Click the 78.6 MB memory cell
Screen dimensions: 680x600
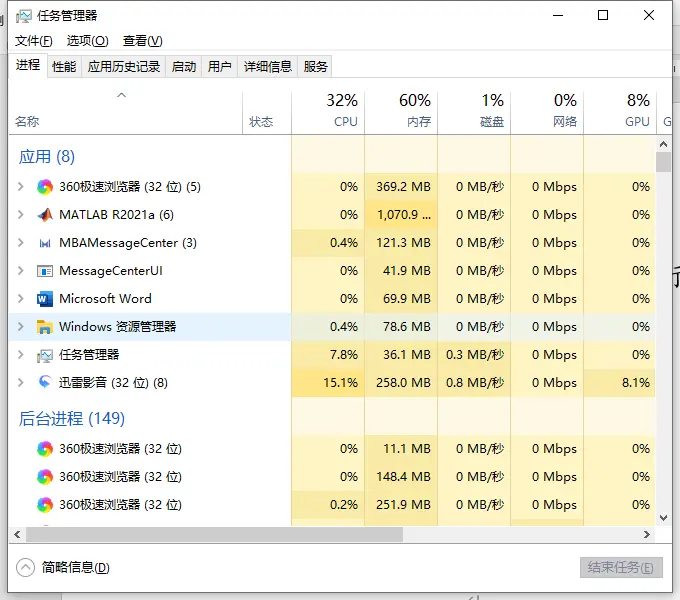pyautogui.click(x=401, y=327)
